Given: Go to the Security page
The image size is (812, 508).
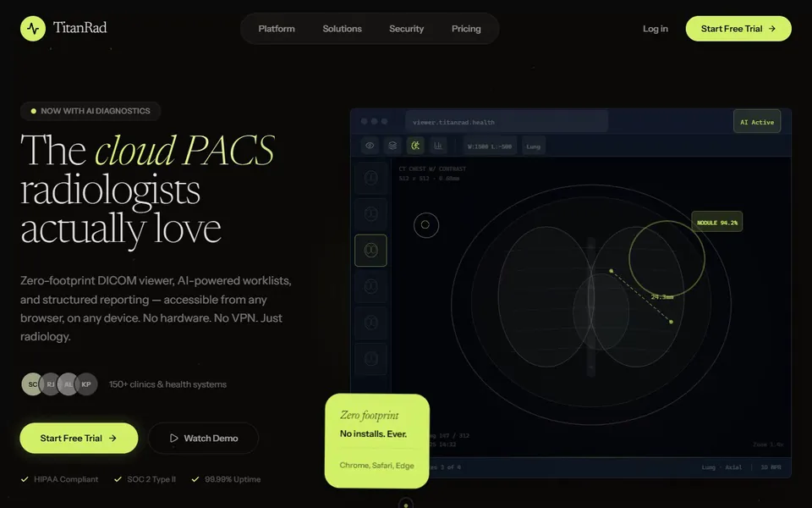Looking at the screenshot, I should pos(407,29).
